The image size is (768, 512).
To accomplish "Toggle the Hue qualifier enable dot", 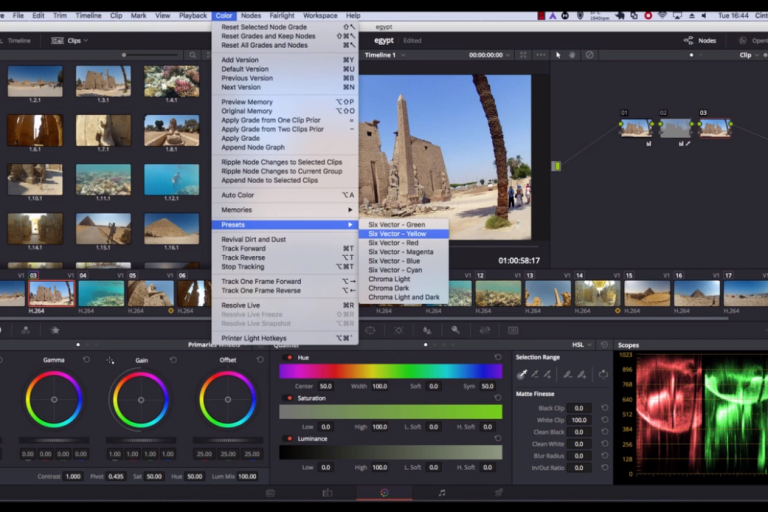I will coord(289,358).
